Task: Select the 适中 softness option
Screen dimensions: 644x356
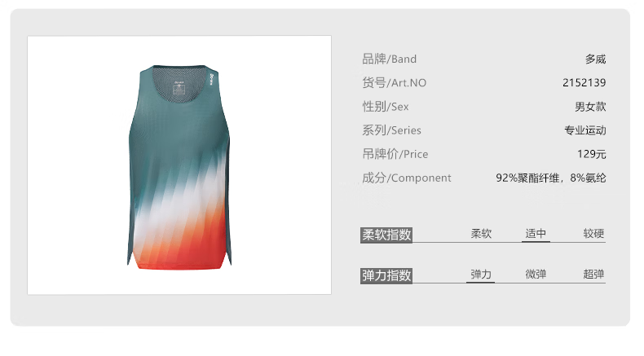Action: pos(536,234)
